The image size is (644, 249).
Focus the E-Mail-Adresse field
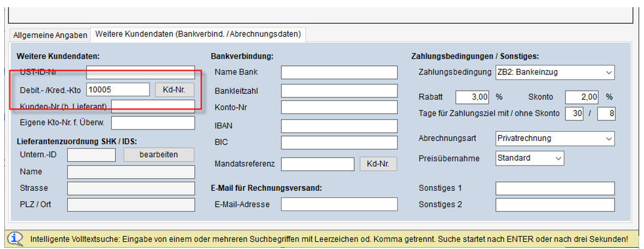click(x=339, y=204)
